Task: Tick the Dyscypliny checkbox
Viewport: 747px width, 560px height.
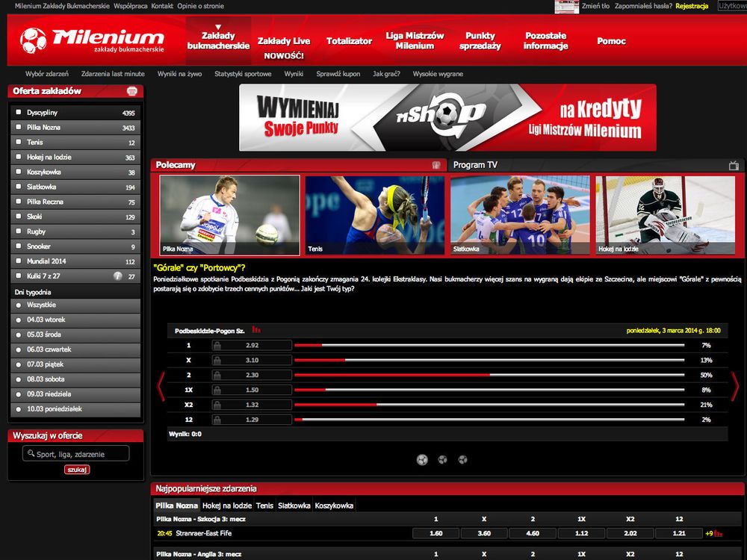Action: coord(19,113)
